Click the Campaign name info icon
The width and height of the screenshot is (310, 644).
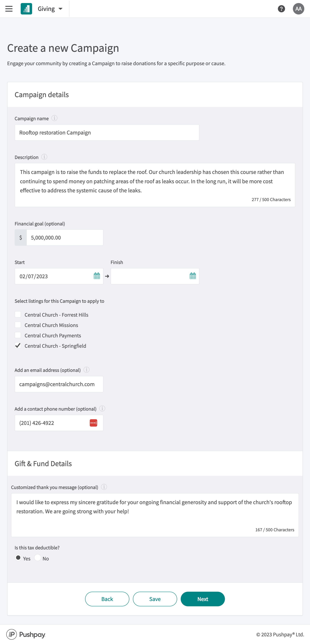pos(54,118)
